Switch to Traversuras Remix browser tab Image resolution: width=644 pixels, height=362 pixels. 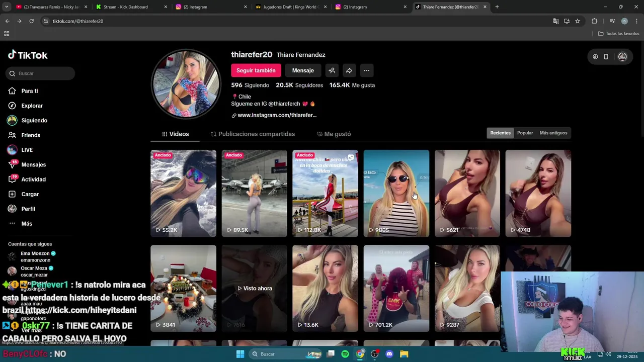(x=51, y=7)
